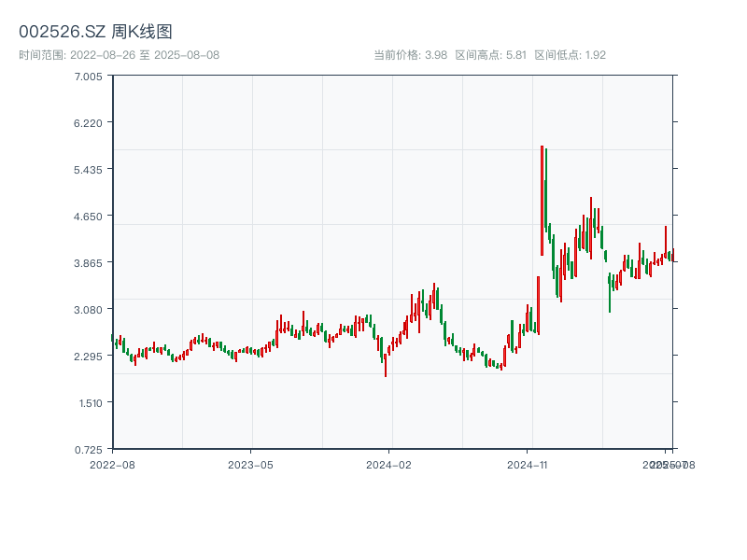Click y-axis label 3.080
The width and height of the screenshot is (747, 560).
click(88, 310)
